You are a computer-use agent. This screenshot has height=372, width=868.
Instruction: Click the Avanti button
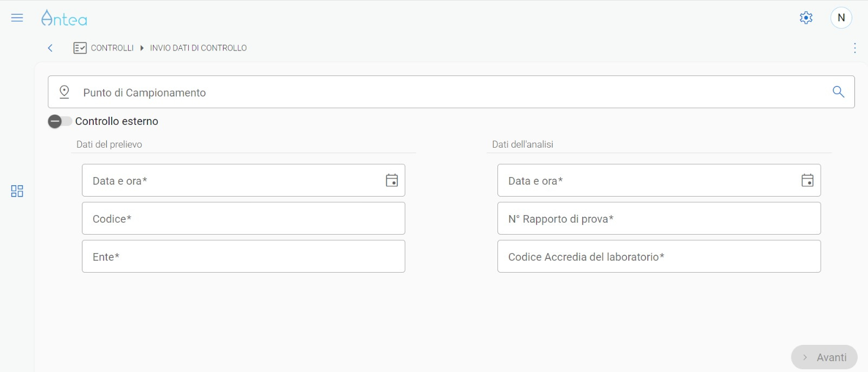[824, 357]
